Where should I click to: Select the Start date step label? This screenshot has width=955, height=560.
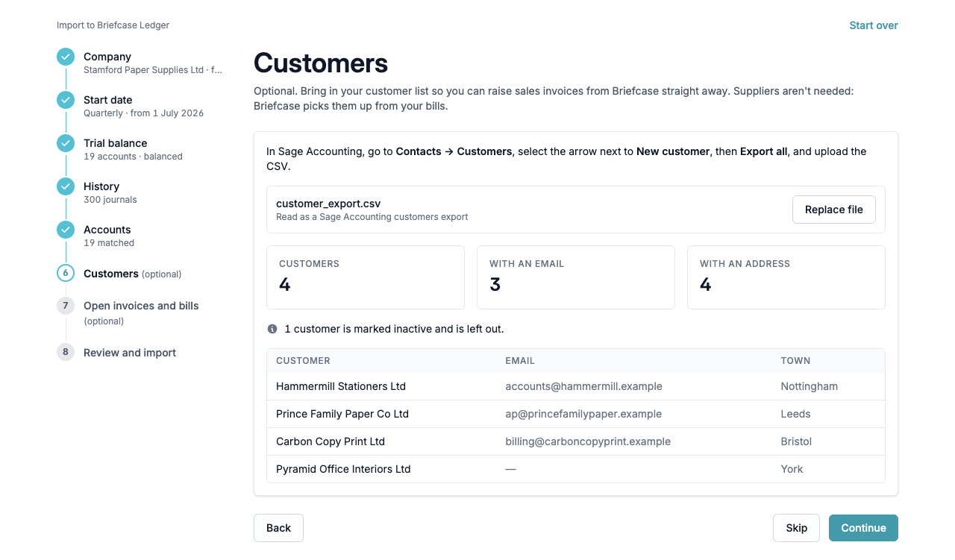[108, 100]
